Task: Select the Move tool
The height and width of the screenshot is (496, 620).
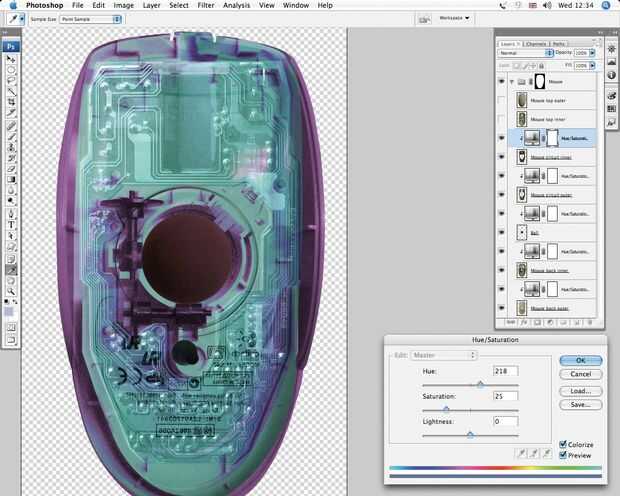Action: pos(11,59)
